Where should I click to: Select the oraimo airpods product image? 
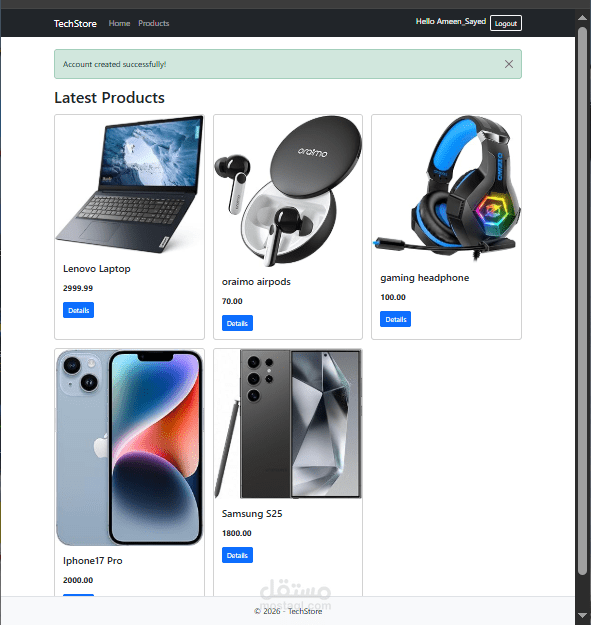point(288,191)
